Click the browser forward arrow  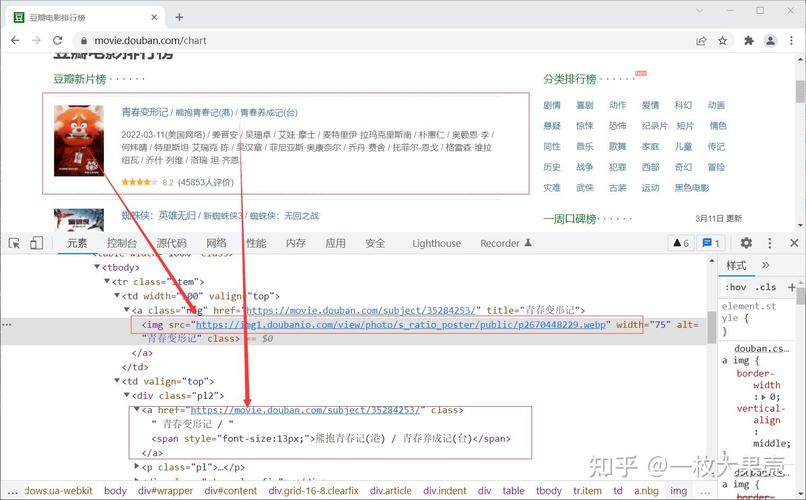pyautogui.click(x=36, y=40)
